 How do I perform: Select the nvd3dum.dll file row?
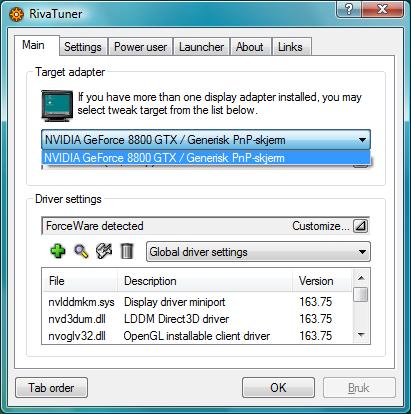tap(197, 319)
